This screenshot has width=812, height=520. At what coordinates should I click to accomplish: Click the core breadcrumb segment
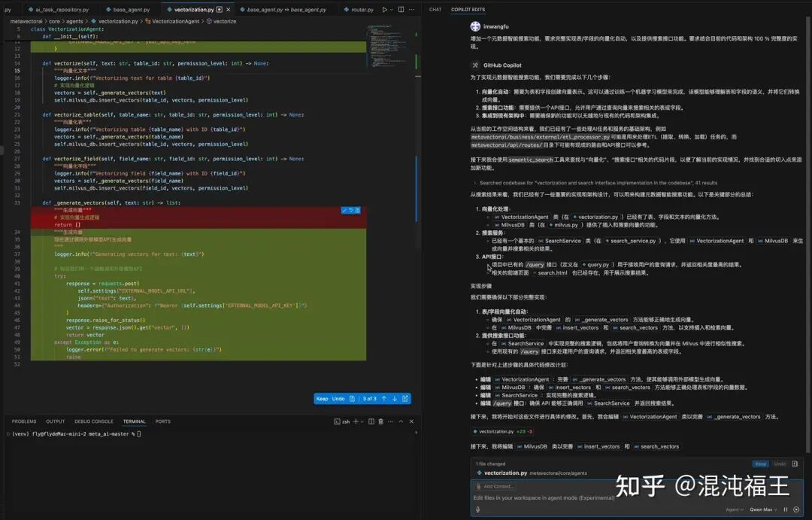pos(54,21)
